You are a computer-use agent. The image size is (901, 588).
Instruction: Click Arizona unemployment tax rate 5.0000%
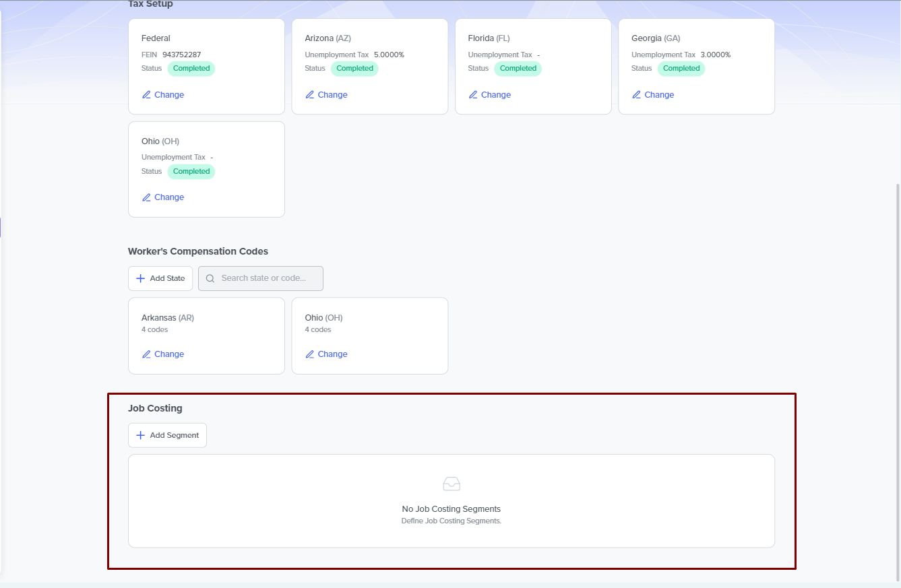coord(389,55)
